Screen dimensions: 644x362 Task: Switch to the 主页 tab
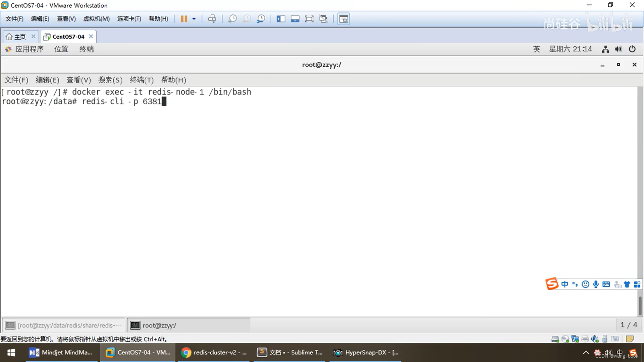tap(16, 37)
